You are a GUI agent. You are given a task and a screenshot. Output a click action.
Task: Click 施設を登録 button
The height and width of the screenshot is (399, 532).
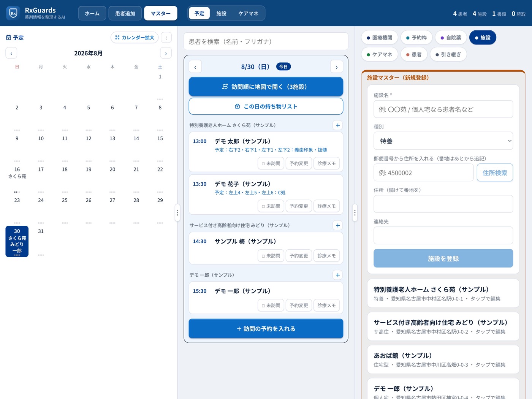pyautogui.click(x=443, y=258)
